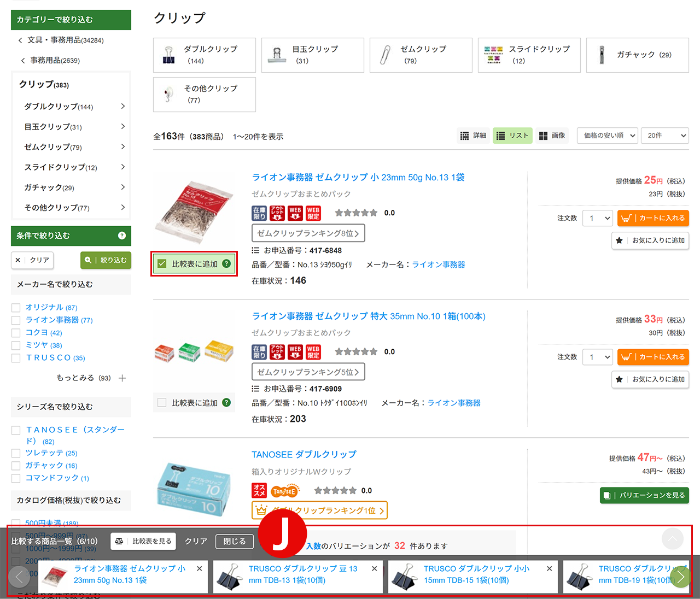This screenshot has height=599, width=700.
Task: Check the コマンドフック series filter
Action: 16,478
